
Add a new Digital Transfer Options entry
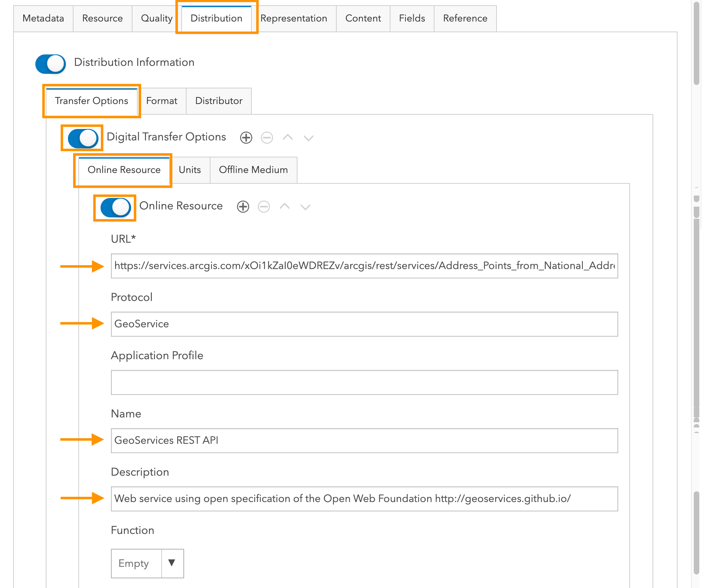pos(246,138)
